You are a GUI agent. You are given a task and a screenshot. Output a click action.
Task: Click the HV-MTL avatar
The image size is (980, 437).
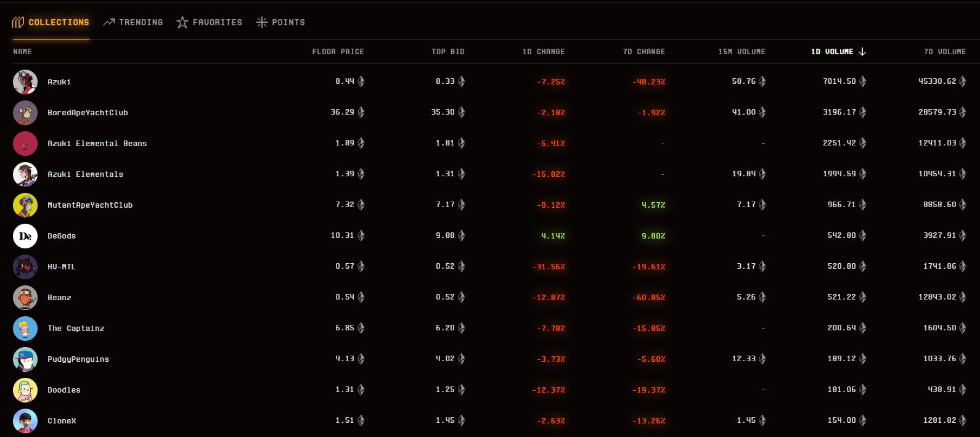tap(25, 267)
